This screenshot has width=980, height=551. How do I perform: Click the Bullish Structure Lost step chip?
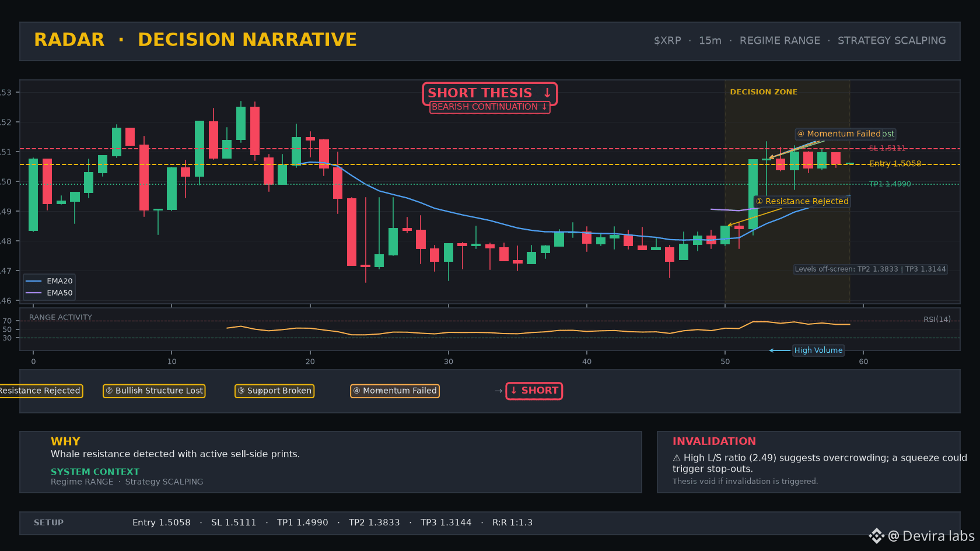click(x=154, y=391)
